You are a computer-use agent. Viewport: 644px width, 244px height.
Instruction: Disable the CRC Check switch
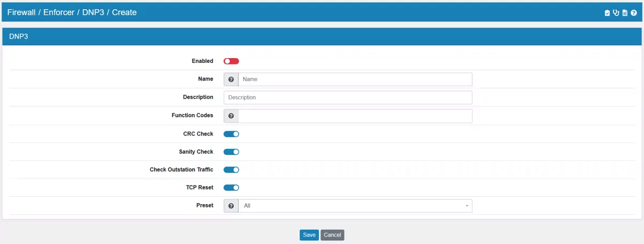[x=231, y=134]
